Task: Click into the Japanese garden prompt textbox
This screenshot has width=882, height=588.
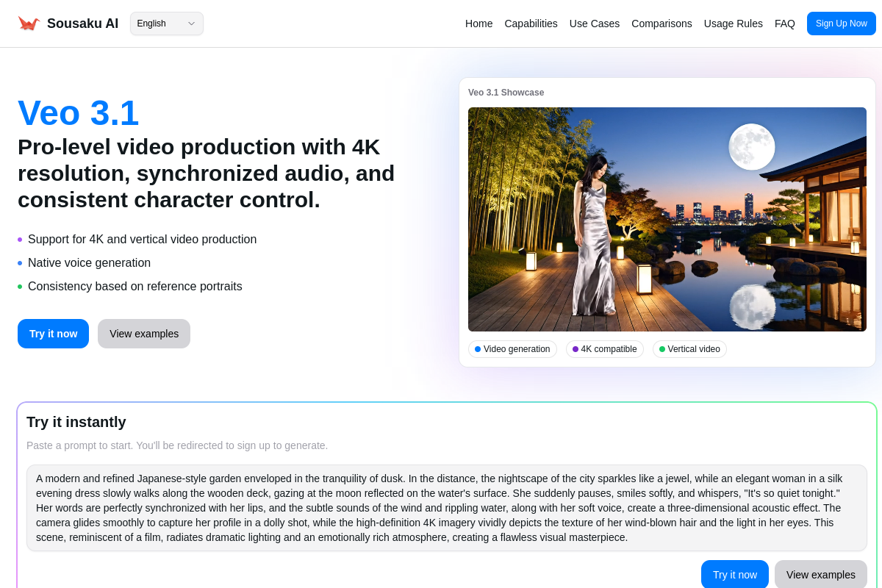Action: point(446,508)
